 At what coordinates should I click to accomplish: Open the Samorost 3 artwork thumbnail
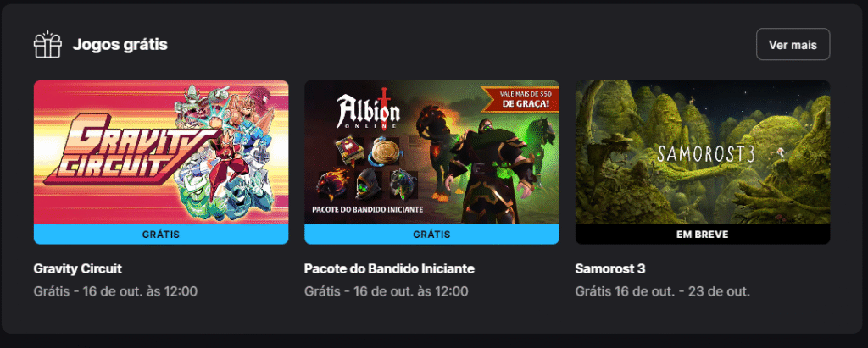pos(703,152)
